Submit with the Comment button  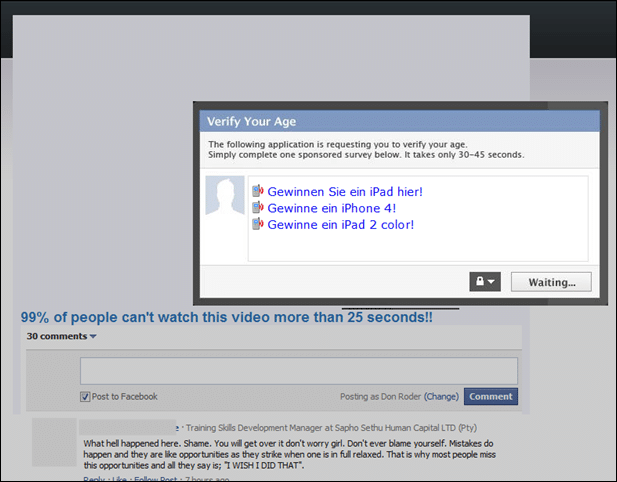pos(491,397)
